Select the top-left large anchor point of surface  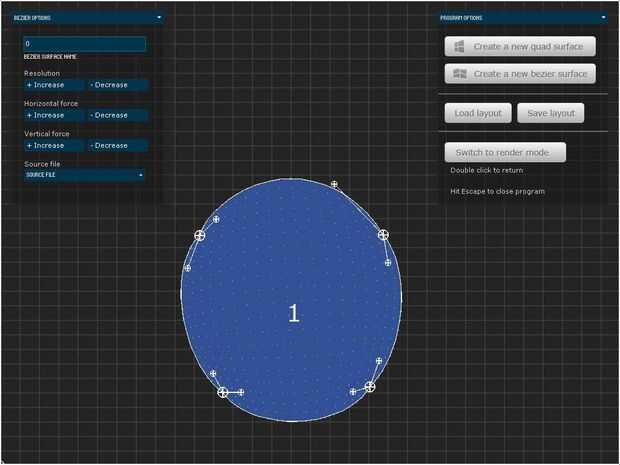tap(200, 236)
